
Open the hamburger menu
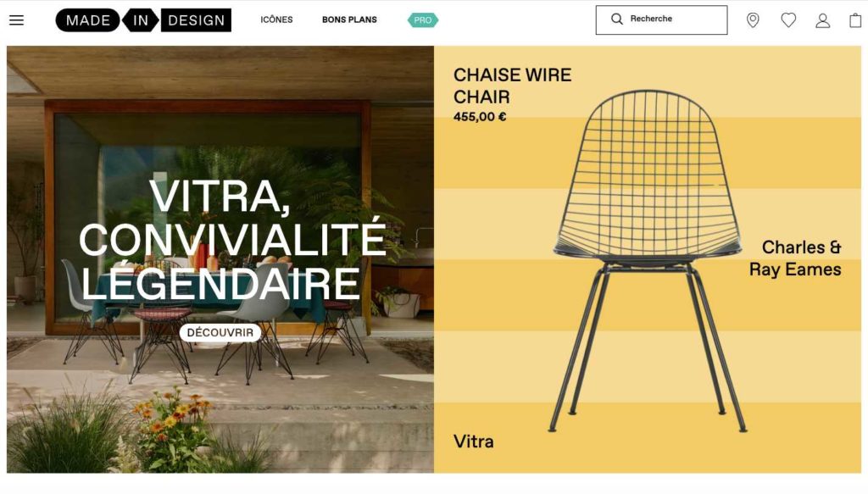coord(17,20)
